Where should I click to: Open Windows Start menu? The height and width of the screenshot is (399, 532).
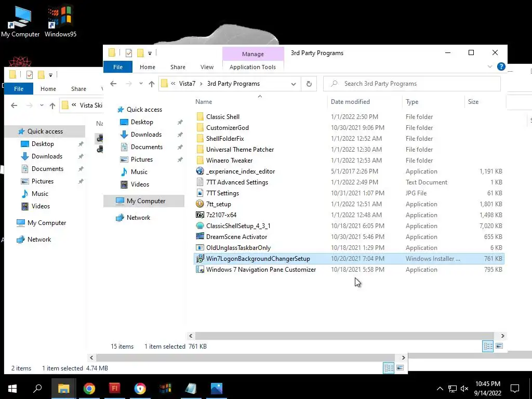pos(12,388)
